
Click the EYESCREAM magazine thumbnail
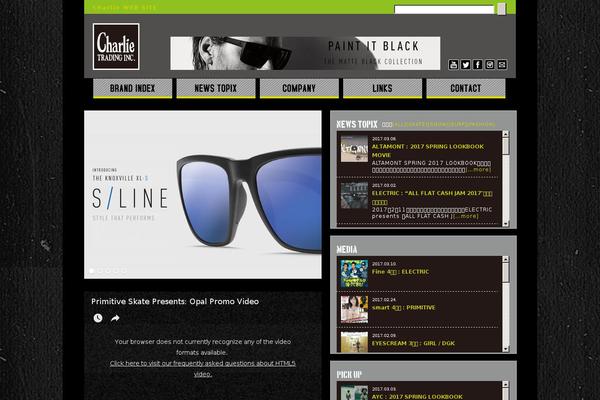coord(354,342)
